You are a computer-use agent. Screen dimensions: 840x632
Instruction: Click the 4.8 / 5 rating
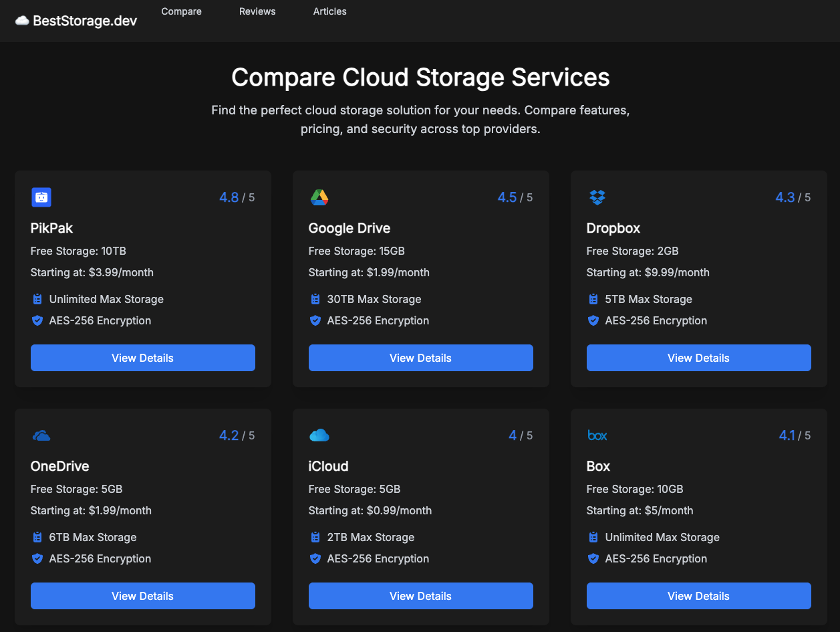237,197
